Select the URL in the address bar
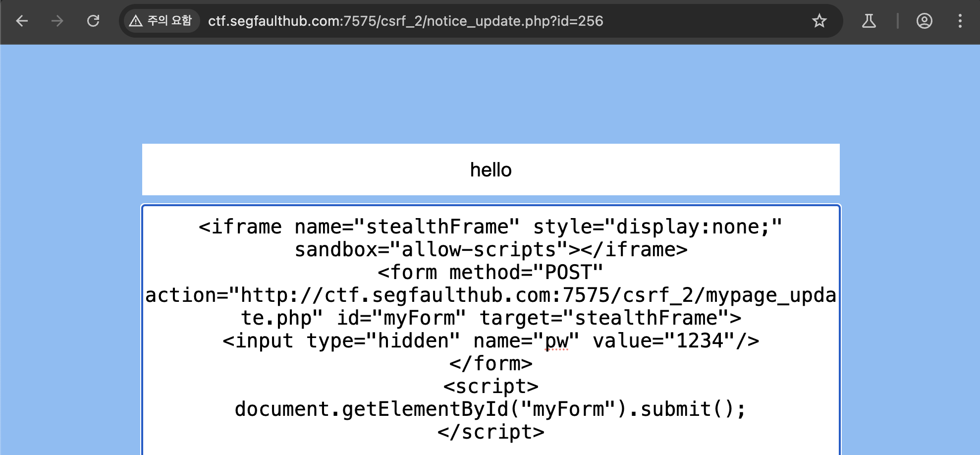This screenshot has width=980, height=455. click(405, 21)
